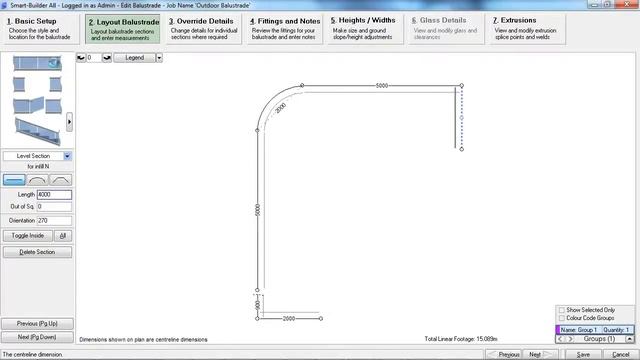640x360 pixels.
Task: Click the end node of the bottom 2000 section
Action: coord(321,318)
